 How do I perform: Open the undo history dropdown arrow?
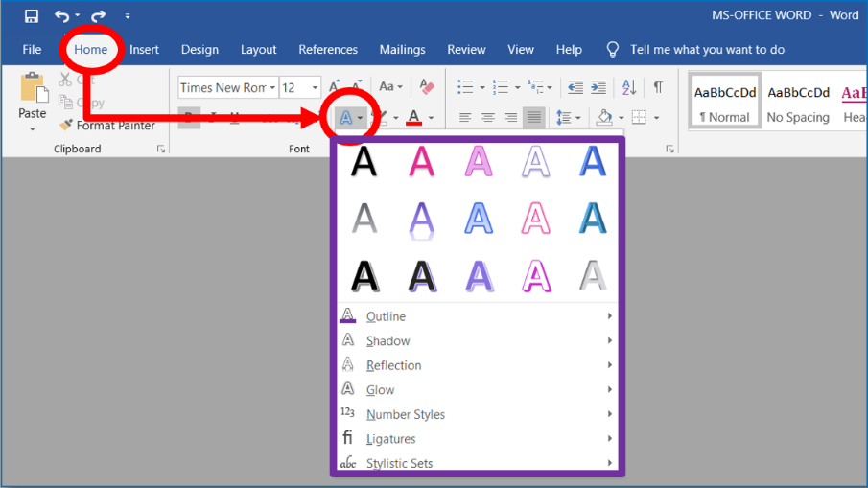77,15
